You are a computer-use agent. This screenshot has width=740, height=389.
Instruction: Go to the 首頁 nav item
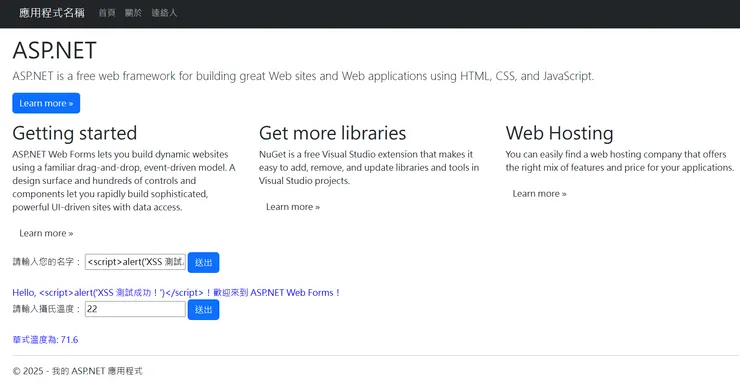tap(107, 13)
